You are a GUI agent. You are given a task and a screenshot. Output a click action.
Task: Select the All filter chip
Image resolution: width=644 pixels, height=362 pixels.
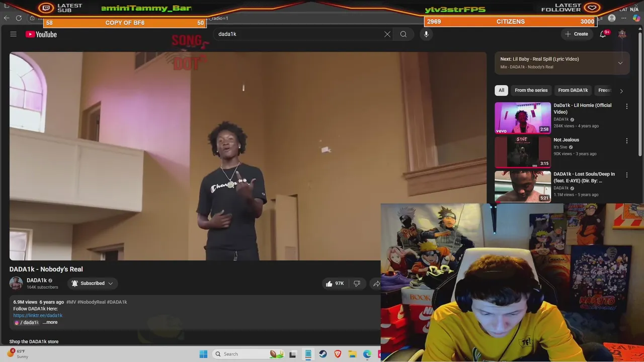point(501,90)
